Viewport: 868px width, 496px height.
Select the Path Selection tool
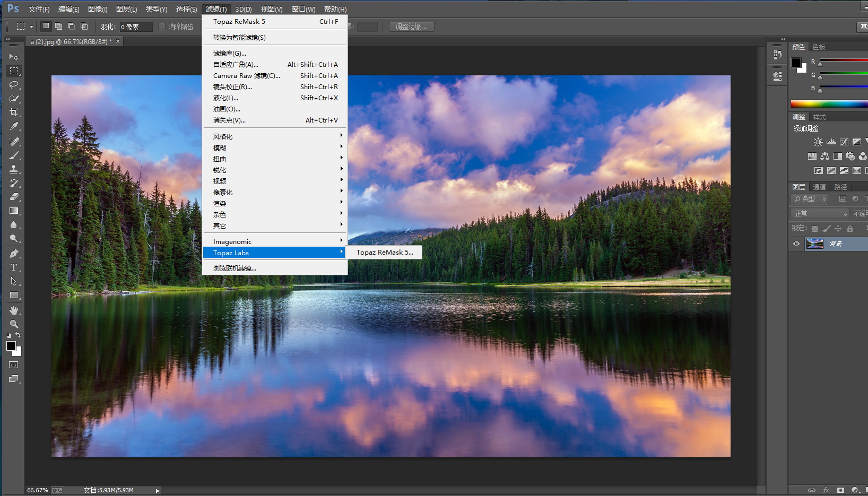tap(14, 281)
